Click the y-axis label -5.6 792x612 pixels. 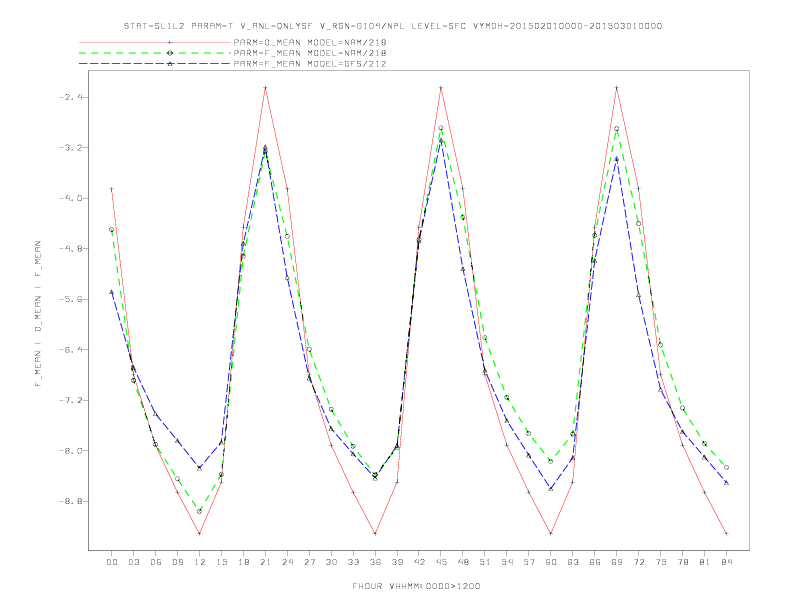coord(70,299)
